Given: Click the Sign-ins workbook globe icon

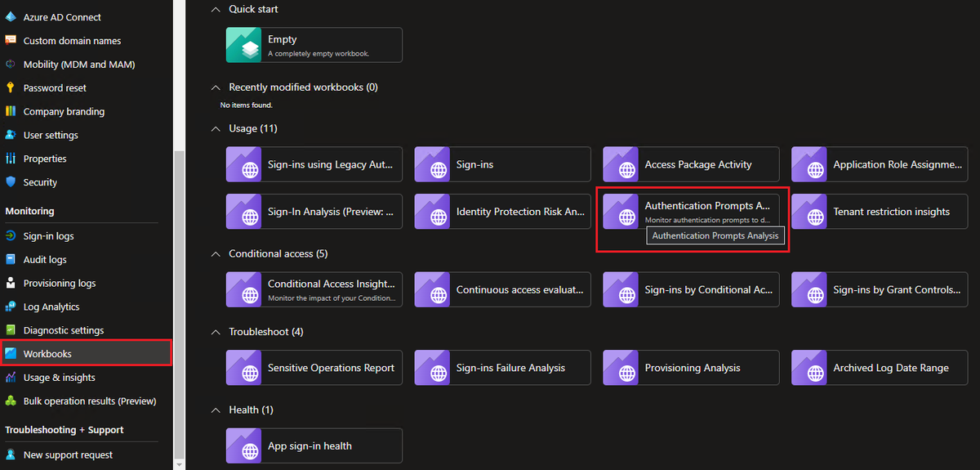Looking at the screenshot, I should (439, 170).
